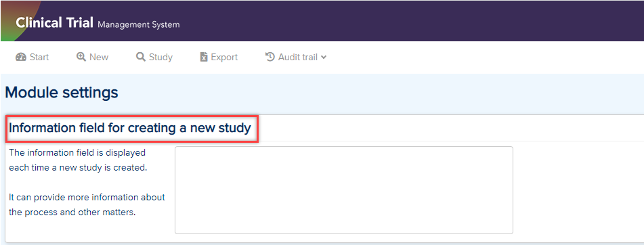Open the New menu item
This screenshot has width=644, height=245.
pyautogui.click(x=92, y=57)
